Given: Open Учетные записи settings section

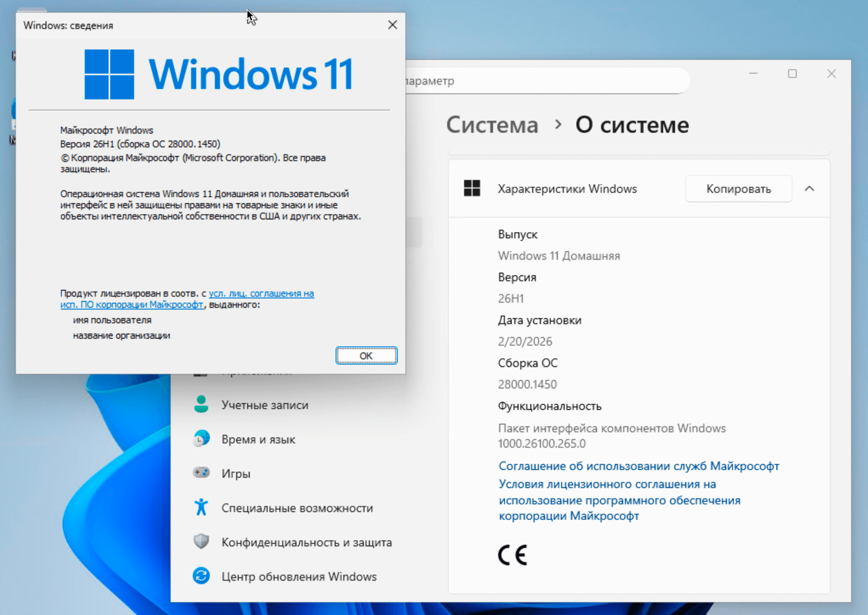Looking at the screenshot, I should [x=265, y=405].
